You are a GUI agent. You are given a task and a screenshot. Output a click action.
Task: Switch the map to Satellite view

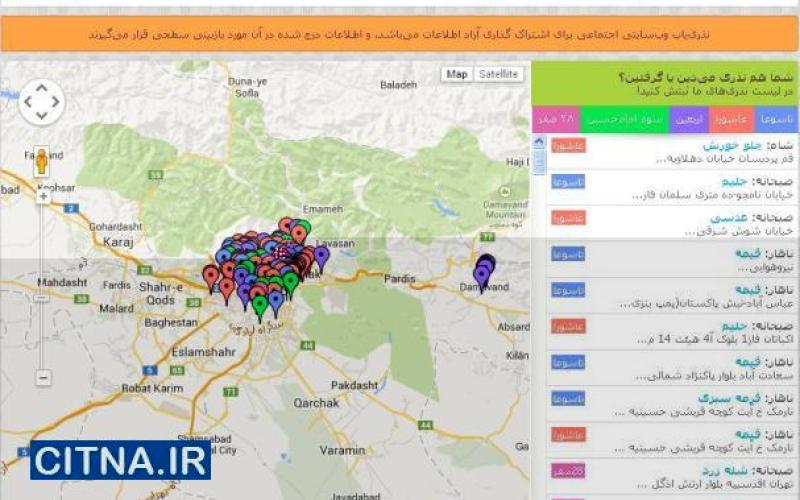click(497, 74)
